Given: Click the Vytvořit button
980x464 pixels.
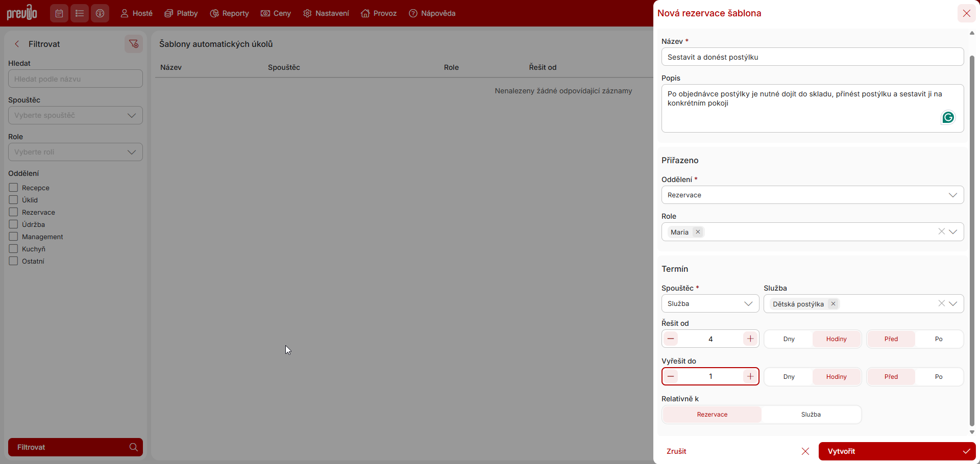Looking at the screenshot, I should click(x=897, y=451).
